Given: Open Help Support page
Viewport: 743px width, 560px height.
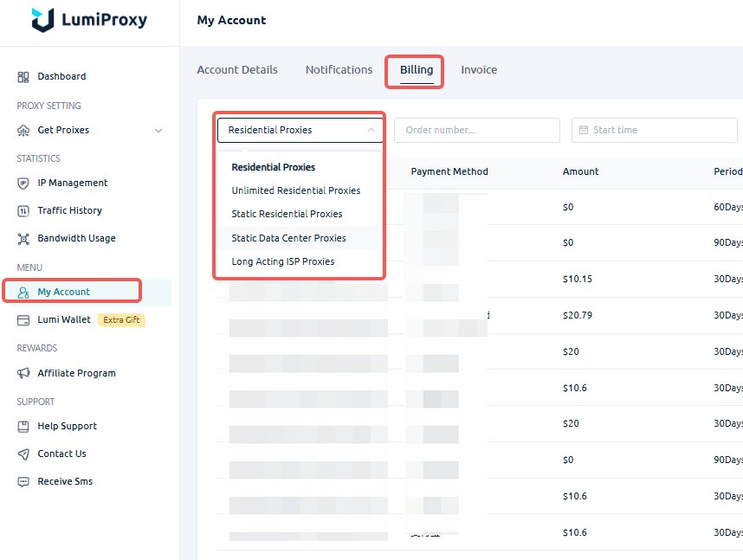Looking at the screenshot, I should (68, 426).
